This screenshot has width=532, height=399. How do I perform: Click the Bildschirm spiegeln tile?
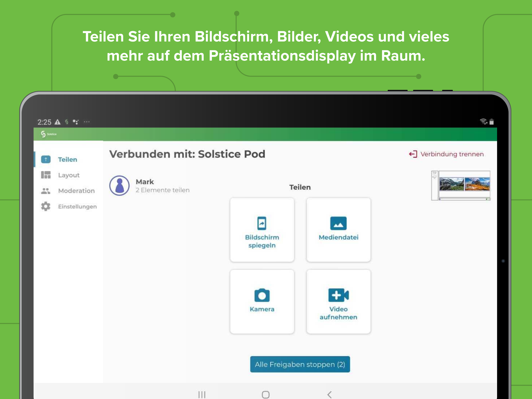pos(262,230)
